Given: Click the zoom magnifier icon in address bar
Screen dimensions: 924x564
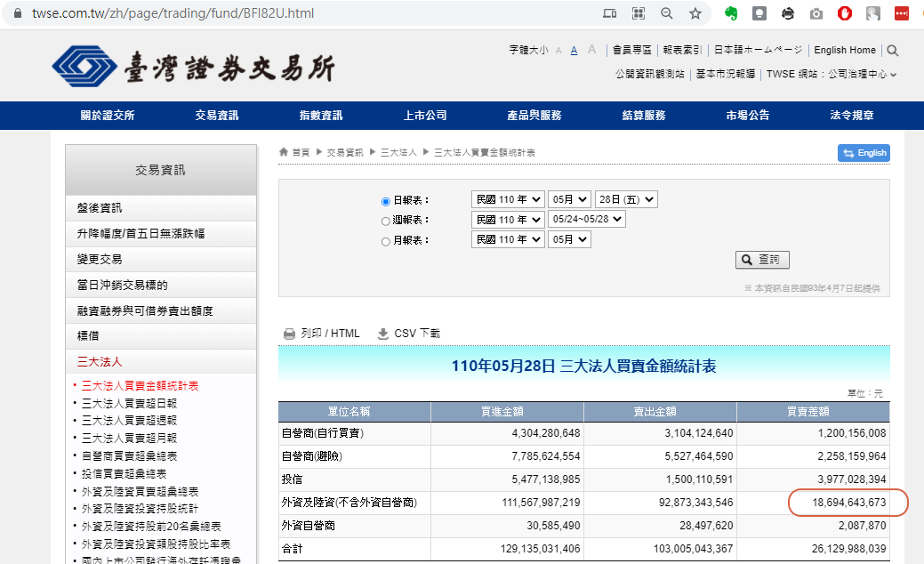Looking at the screenshot, I should click(667, 13).
